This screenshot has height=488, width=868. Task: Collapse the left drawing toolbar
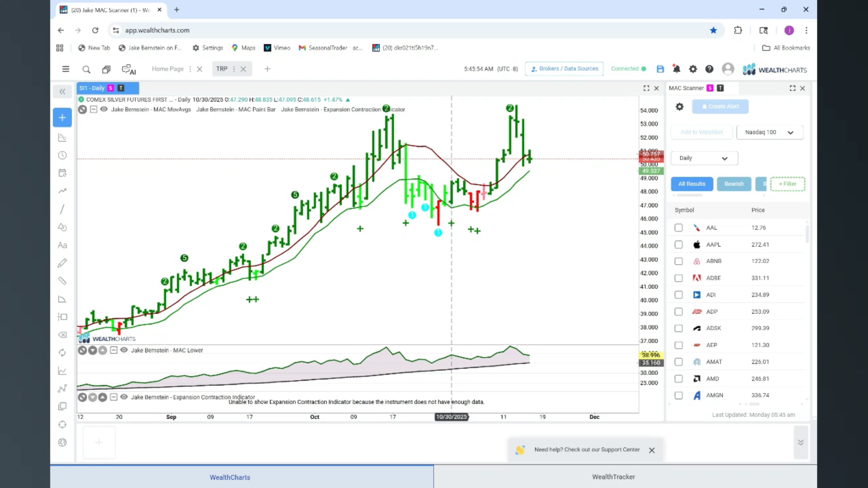[x=62, y=92]
